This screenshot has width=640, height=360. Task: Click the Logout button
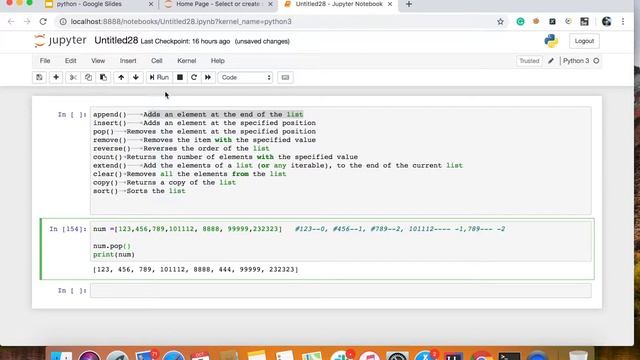click(x=584, y=41)
